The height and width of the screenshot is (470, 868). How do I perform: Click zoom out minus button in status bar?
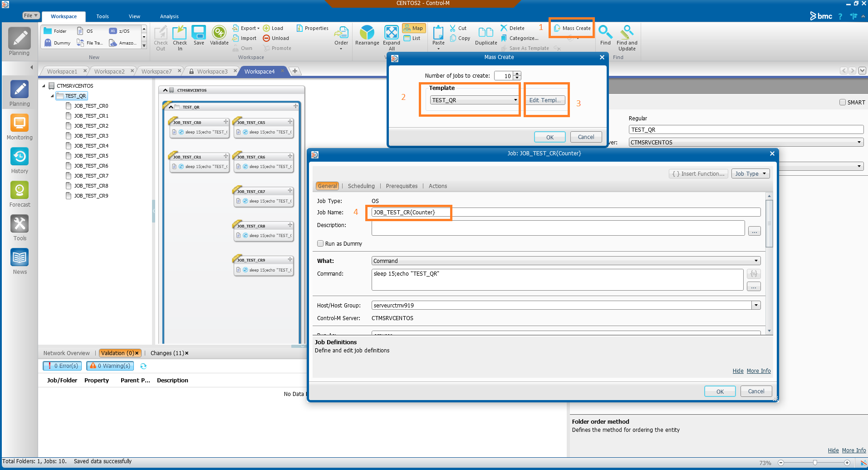pos(781,463)
